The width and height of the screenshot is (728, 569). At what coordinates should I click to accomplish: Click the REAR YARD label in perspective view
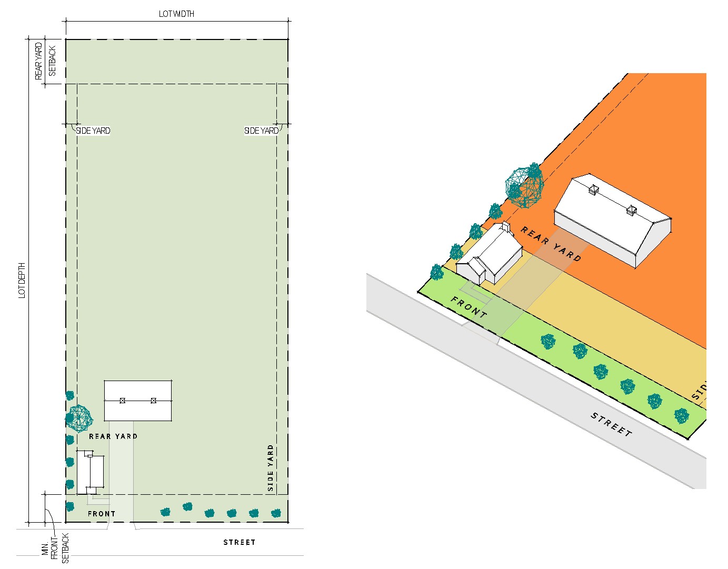point(551,244)
